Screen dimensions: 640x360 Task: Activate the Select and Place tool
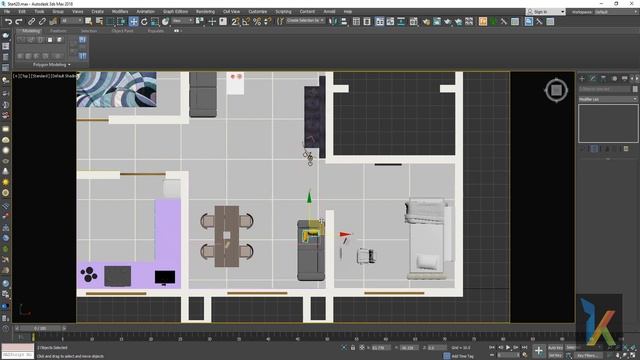coord(166,21)
